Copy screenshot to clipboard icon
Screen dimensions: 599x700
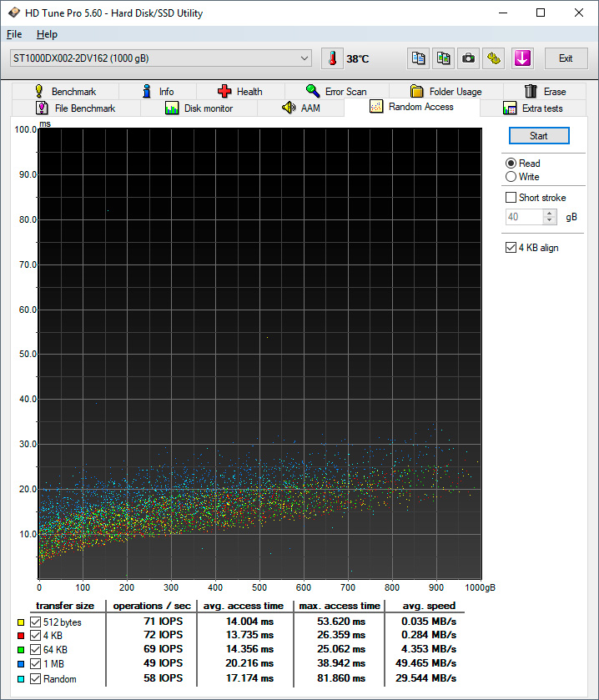444,58
